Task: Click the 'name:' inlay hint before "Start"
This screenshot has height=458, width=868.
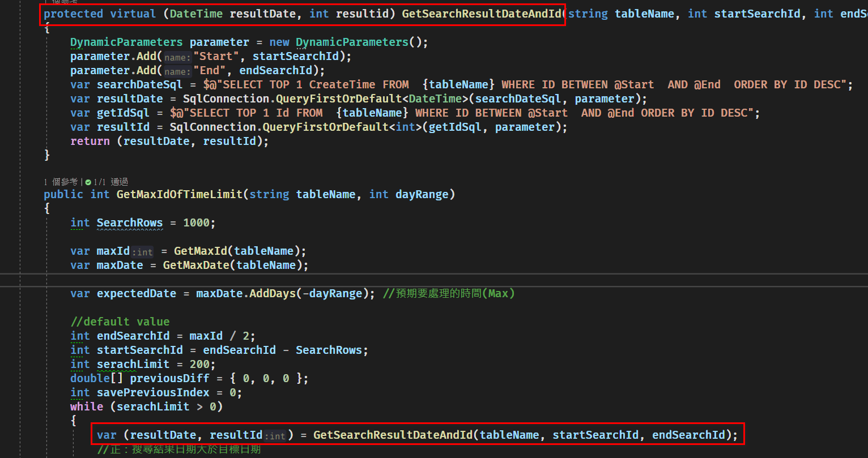Action: click(177, 57)
